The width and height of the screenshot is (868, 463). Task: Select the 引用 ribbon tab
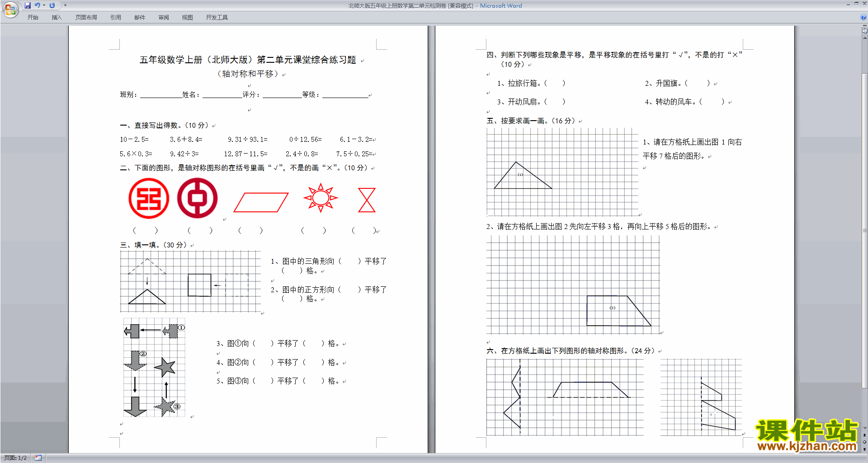pyautogui.click(x=116, y=18)
